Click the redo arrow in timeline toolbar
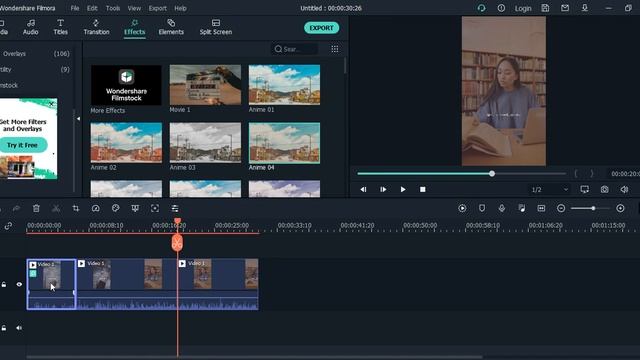Image resolution: width=640 pixels, height=360 pixels. (x=16, y=209)
